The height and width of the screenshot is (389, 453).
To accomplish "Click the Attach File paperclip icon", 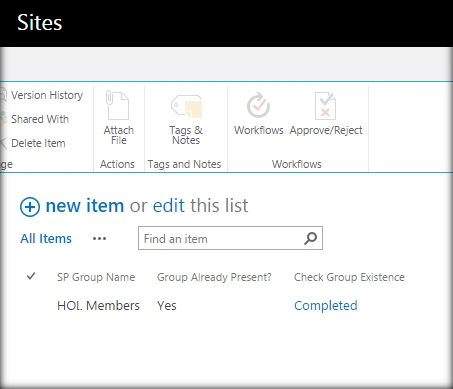I will pos(117,105).
